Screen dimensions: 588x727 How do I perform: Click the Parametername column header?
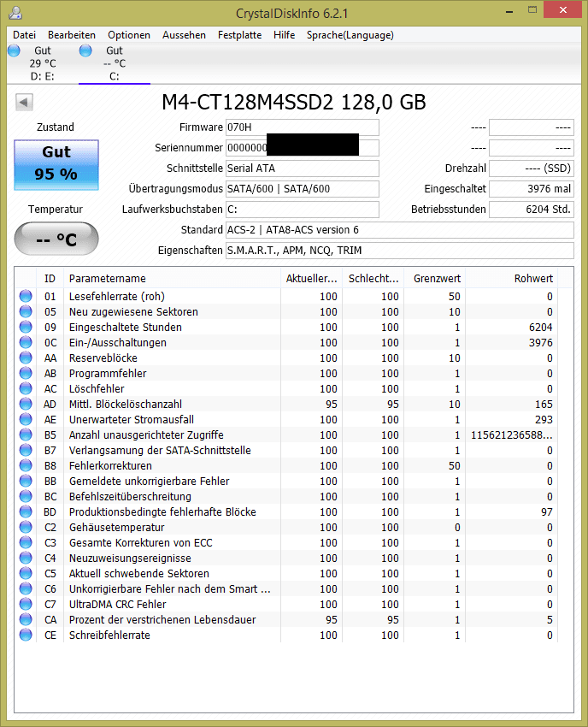tap(172, 278)
